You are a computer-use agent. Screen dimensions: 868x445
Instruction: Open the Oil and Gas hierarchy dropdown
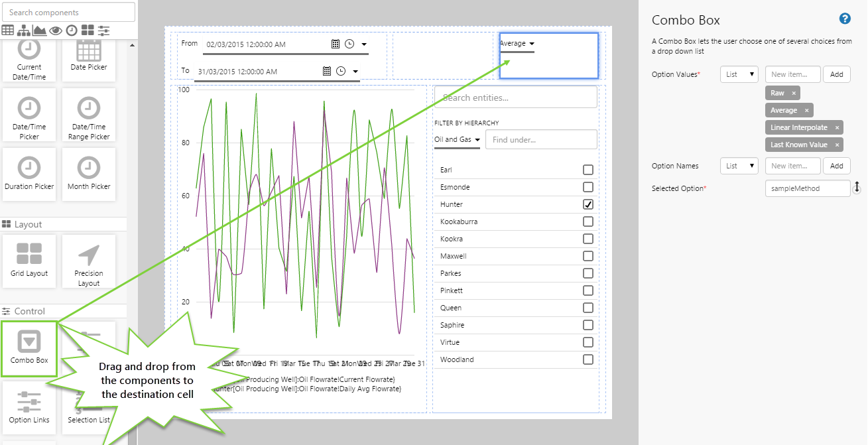coord(457,140)
